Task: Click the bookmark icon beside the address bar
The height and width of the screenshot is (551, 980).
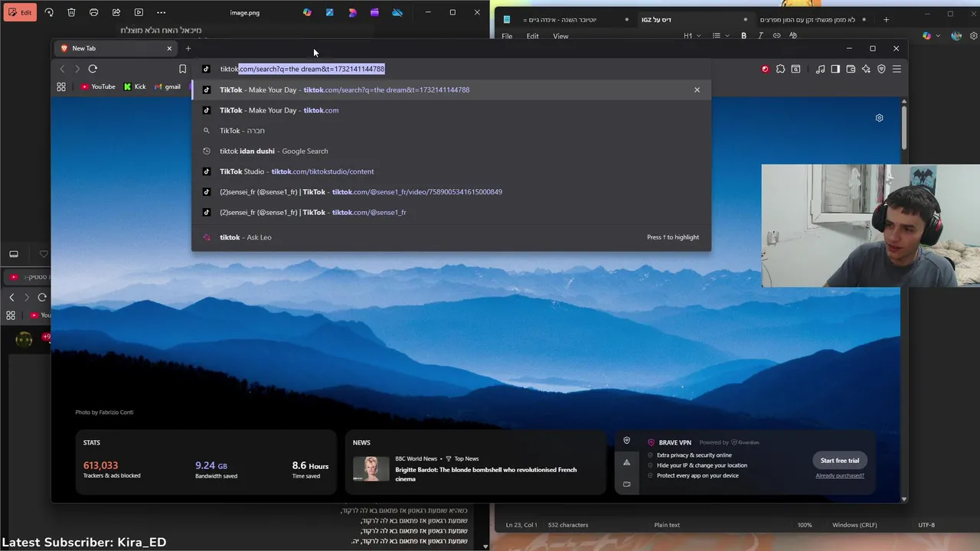Action: (182, 69)
